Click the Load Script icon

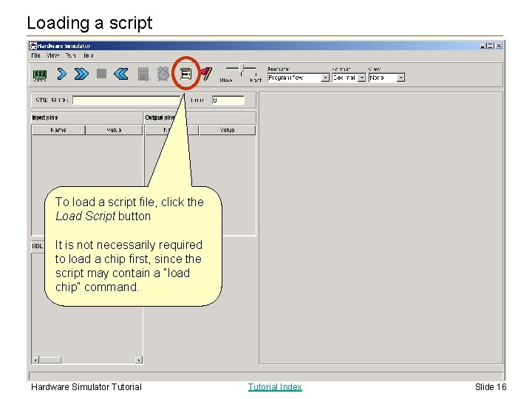click(185, 73)
